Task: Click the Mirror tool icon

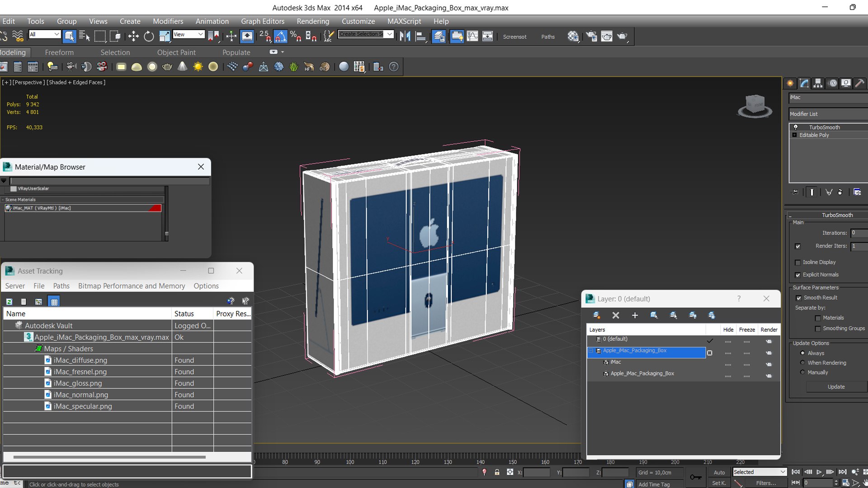Action: [405, 37]
